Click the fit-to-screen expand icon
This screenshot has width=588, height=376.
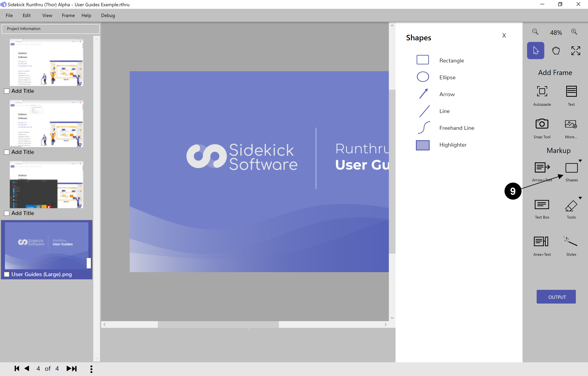(x=575, y=51)
